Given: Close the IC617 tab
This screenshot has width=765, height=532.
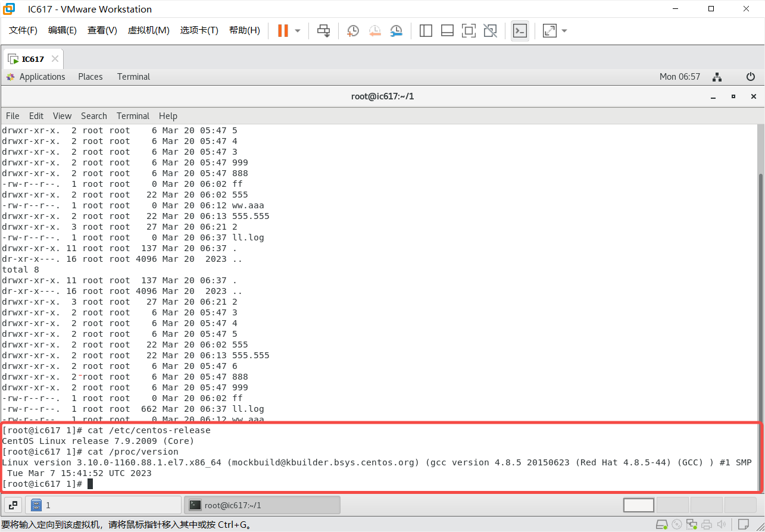Looking at the screenshot, I should click(55, 59).
